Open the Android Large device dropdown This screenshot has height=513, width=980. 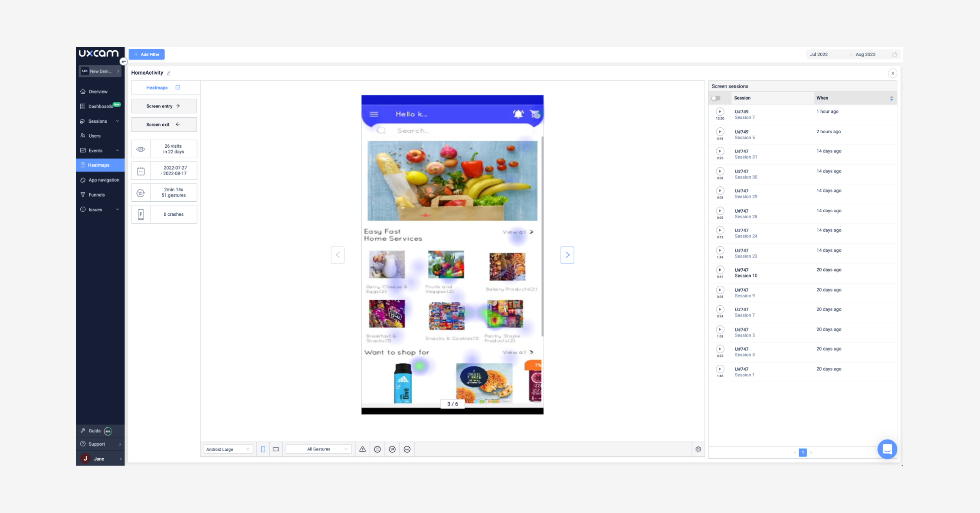click(x=227, y=449)
